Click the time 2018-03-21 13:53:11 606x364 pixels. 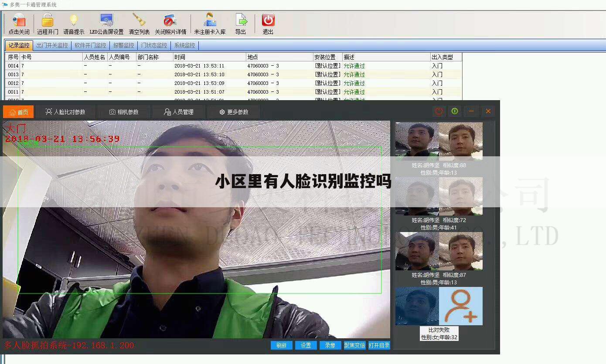(x=199, y=66)
